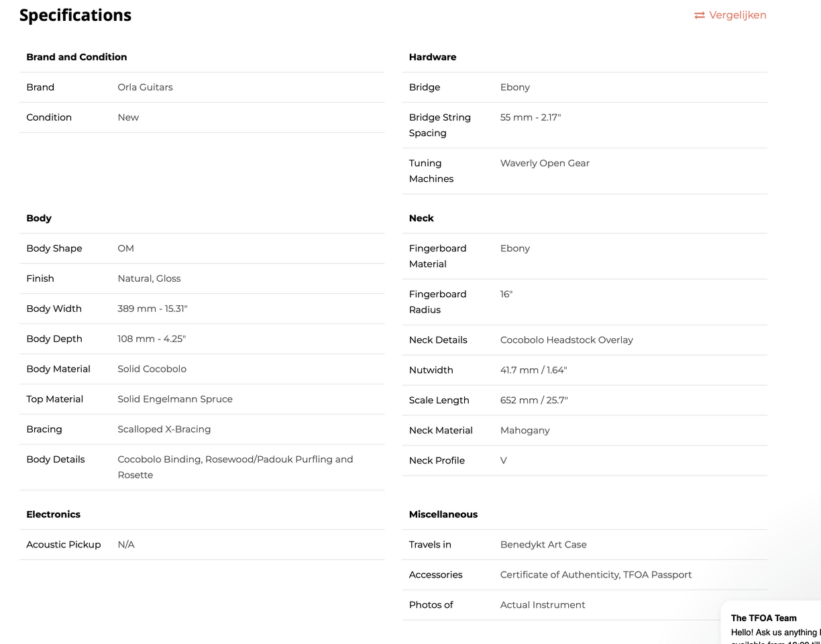Select the 'Benedykt Art Case' value
821x644 pixels.
pos(543,545)
